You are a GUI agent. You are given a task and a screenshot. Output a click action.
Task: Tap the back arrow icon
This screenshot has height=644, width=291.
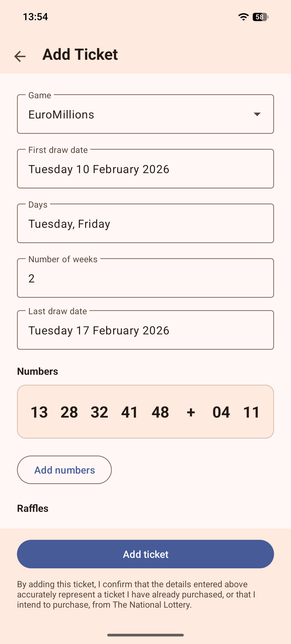[20, 56]
